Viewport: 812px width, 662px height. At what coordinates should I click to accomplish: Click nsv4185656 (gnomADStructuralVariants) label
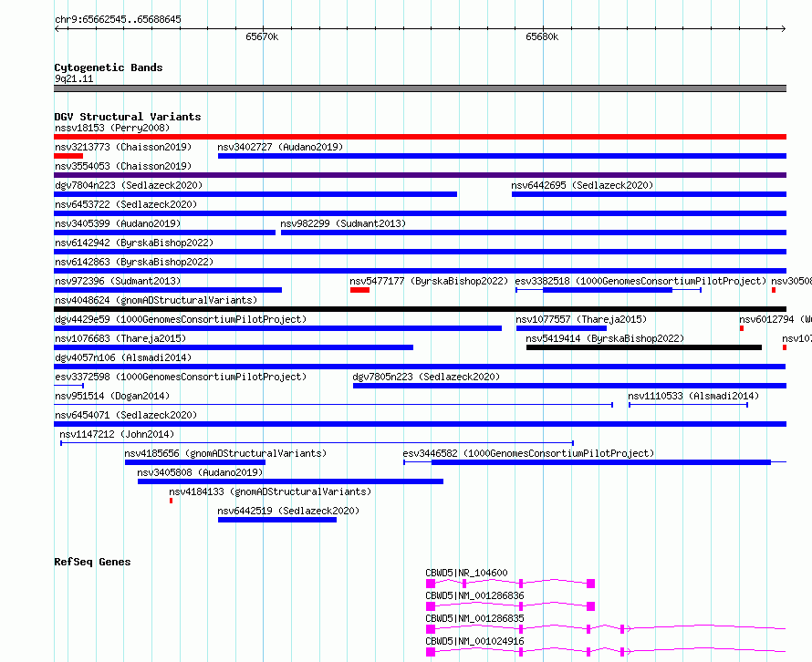tap(225, 453)
